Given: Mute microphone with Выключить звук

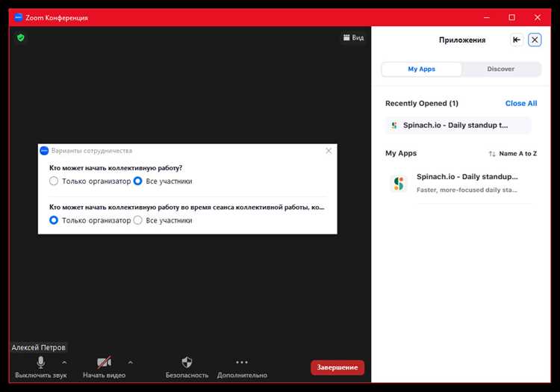Looking at the screenshot, I should pos(41,367).
